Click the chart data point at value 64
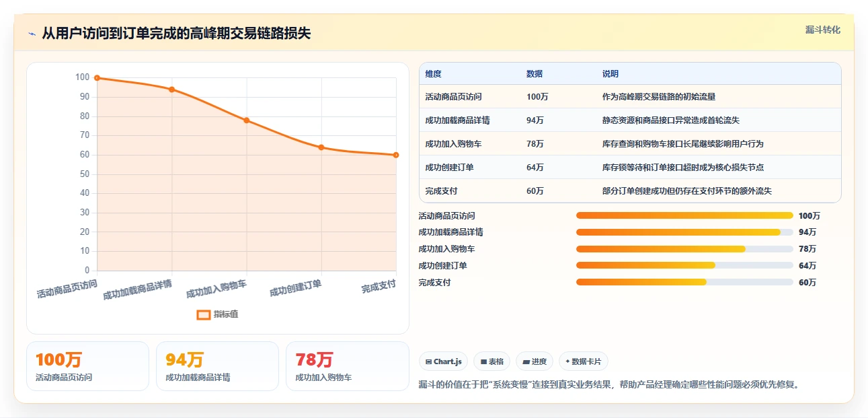The height and width of the screenshot is (418, 868). (321, 147)
